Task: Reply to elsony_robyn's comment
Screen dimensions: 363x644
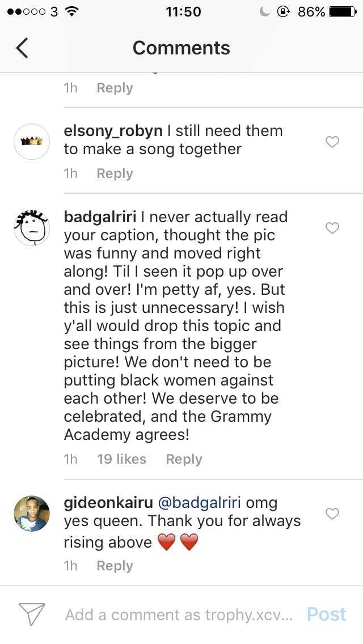Action: pyautogui.click(x=115, y=173)
